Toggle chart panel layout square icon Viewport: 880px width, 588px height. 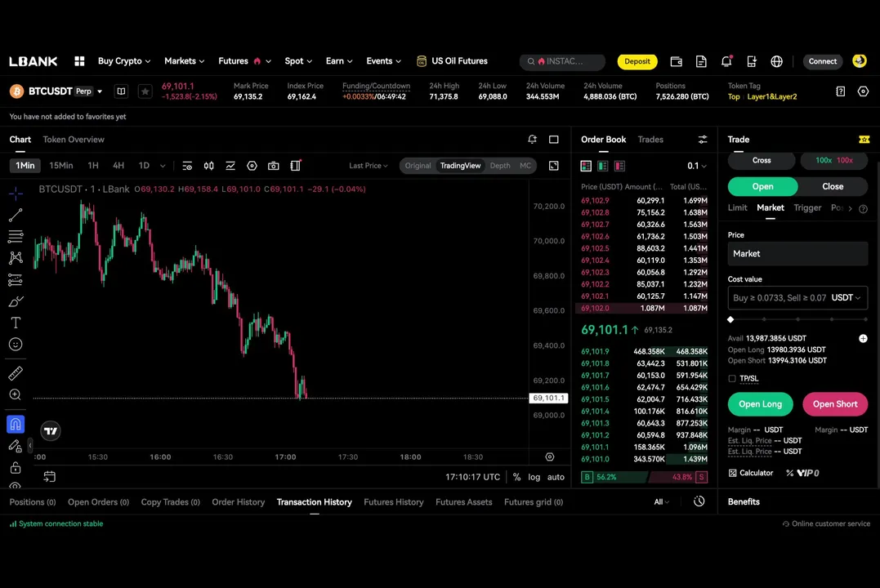coord(553,139)
